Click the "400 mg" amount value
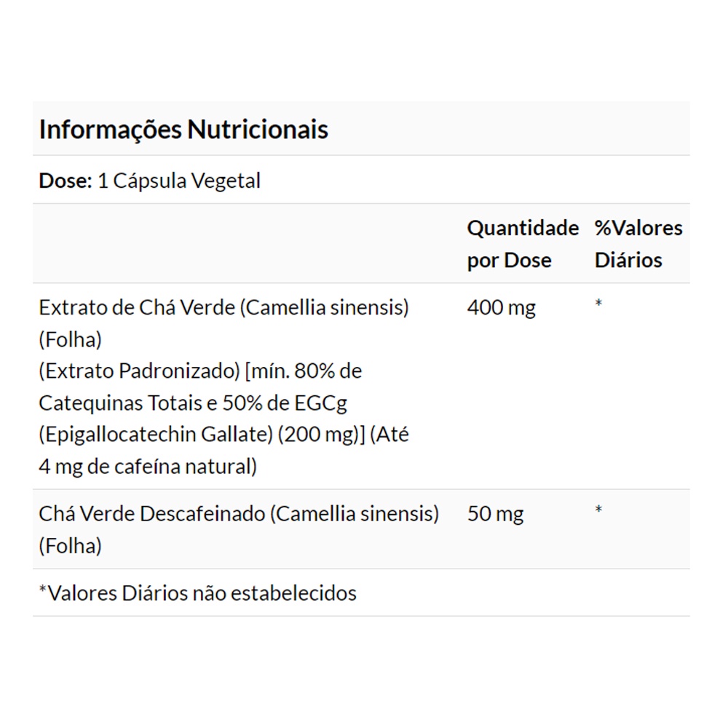Screen dimensions: 728x728 501,307
